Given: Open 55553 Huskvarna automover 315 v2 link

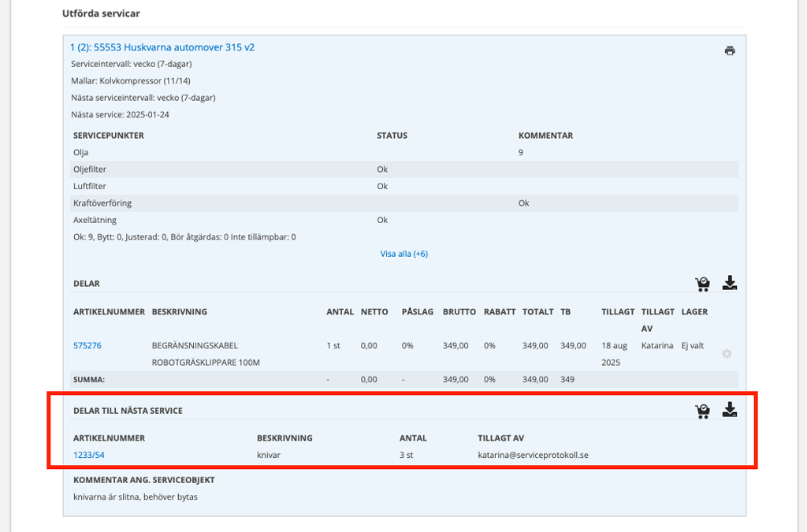Looking at the screenshot, I should (x=162, y=47).
